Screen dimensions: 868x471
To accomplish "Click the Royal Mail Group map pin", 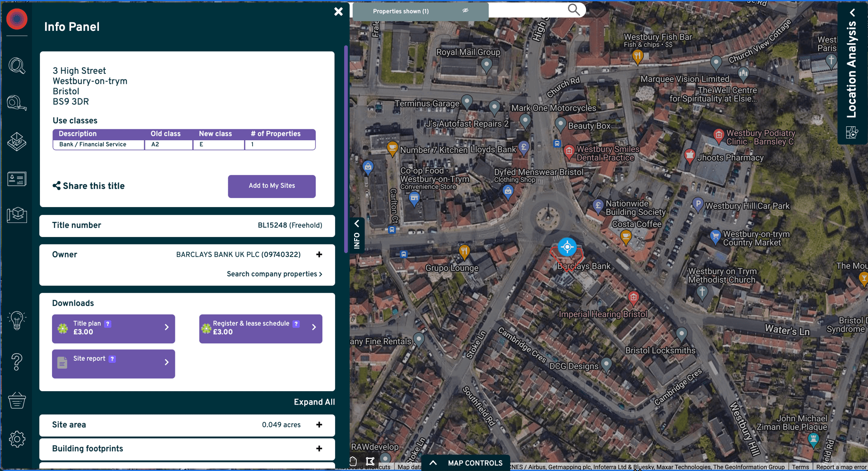I will point(487,66).
